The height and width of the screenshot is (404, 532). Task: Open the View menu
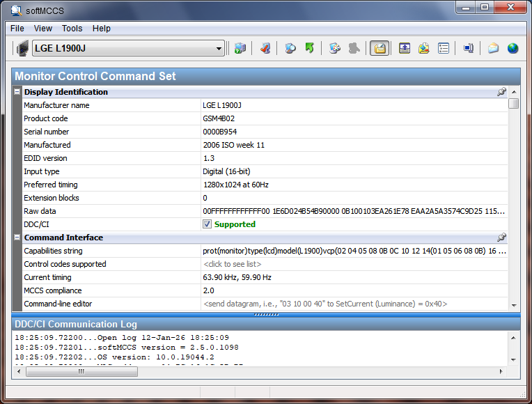point(42,29)
